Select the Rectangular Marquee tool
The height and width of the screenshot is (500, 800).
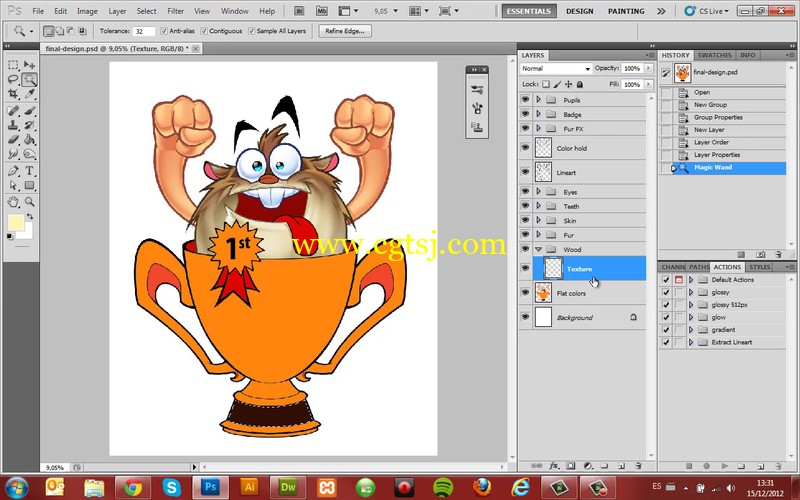coord(13,65)
